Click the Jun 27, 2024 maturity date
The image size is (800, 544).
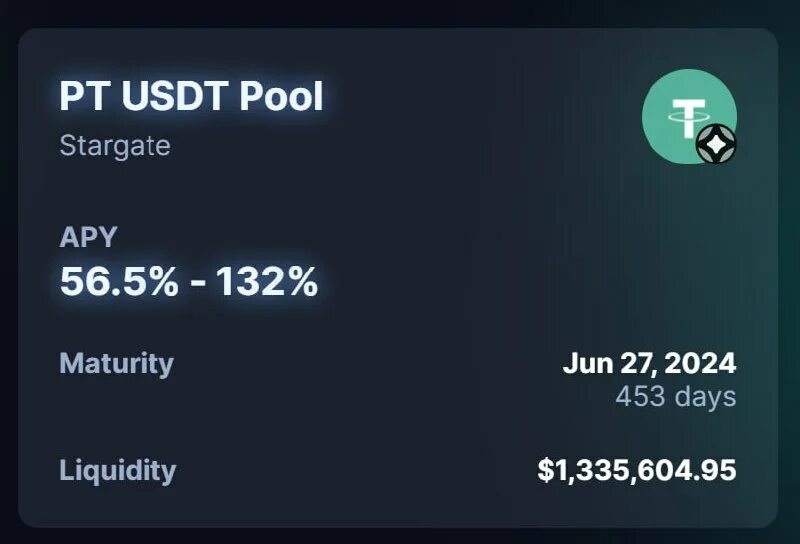coord(649,363)
